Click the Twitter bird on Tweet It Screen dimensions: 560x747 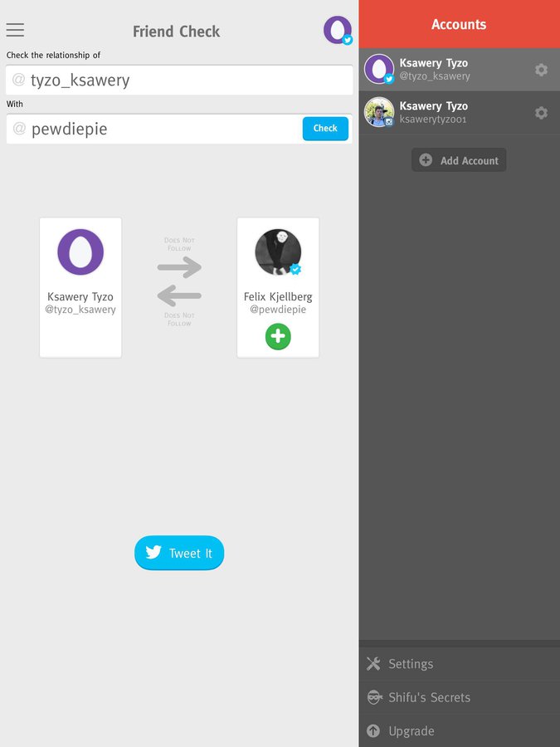(x=153, y=552)
